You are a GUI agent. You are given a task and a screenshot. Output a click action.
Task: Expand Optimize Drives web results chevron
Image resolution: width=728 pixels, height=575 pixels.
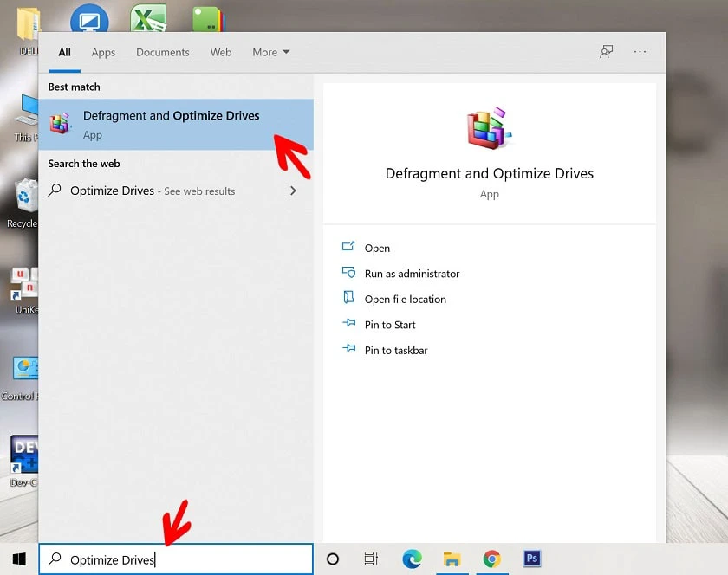click(293, 191)
